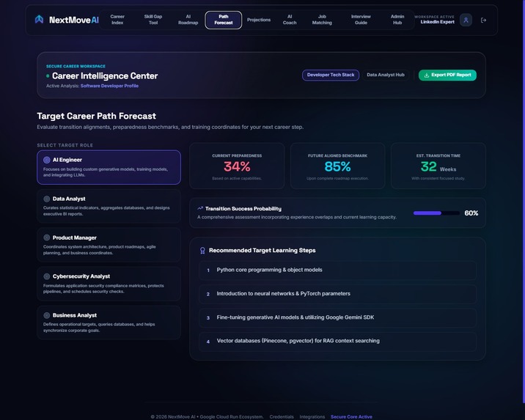Switch to Data Analyst Hub

[386, 75]
